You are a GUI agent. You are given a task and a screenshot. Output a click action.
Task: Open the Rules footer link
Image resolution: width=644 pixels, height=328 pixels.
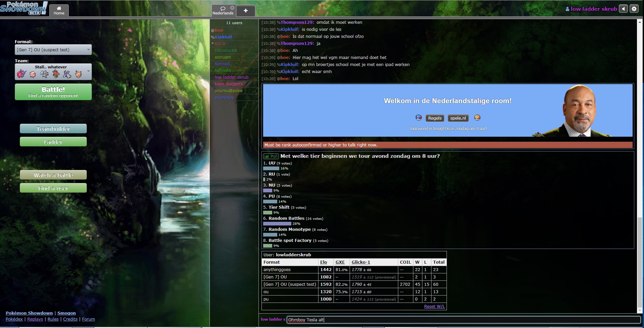53,319
